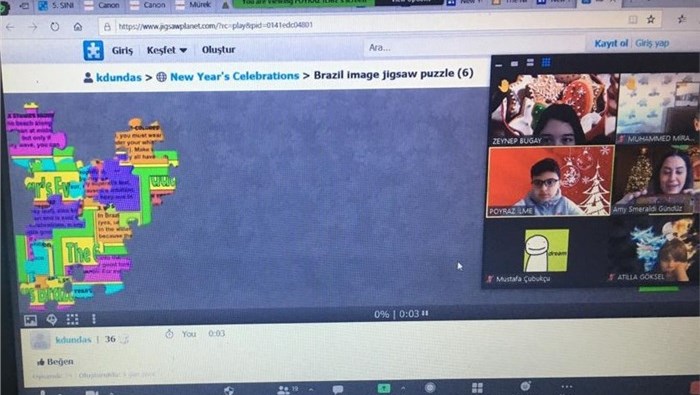Open Zoom participants panel icon
The image size is (700, 395).
[x=284, y=390]
